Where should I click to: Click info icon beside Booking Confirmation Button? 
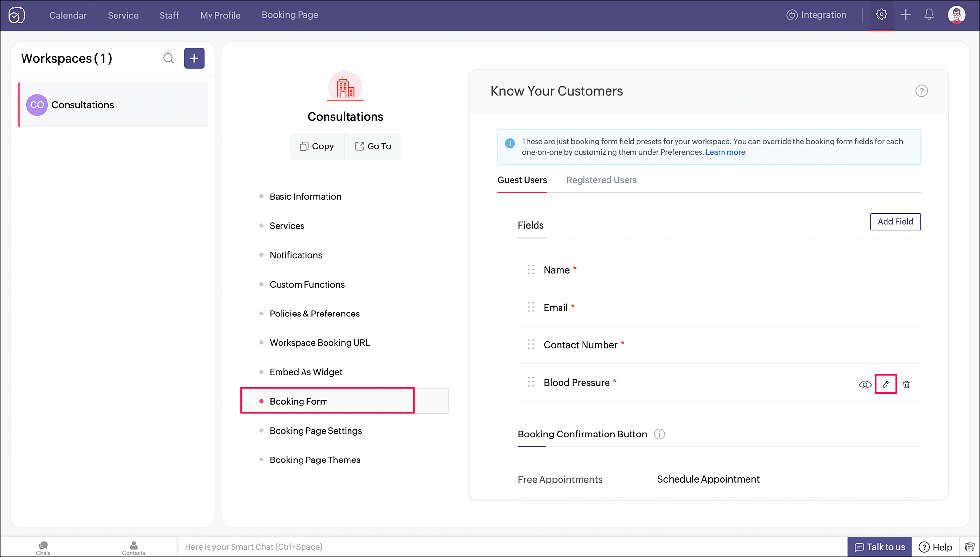tap(659, 435)
